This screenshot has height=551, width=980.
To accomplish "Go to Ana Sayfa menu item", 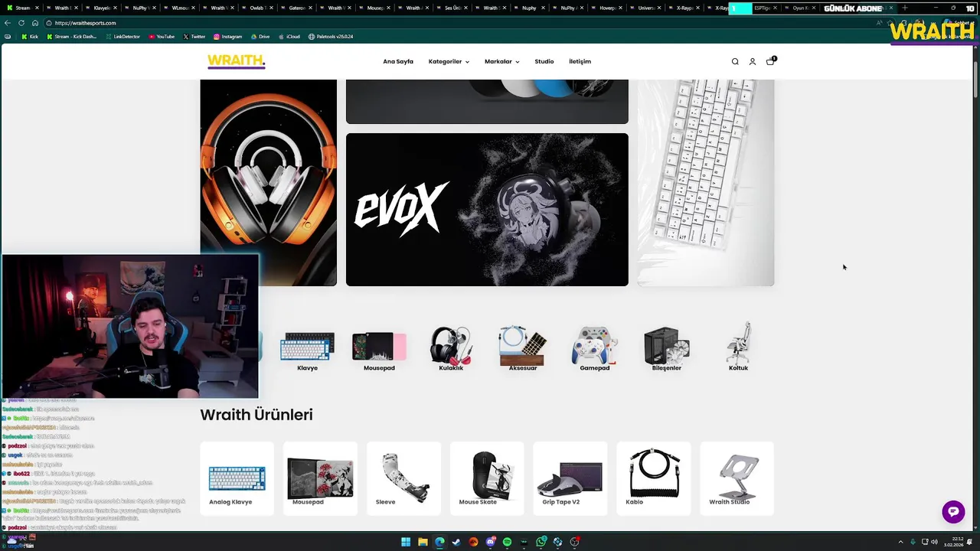I will [x=398, y=62].
